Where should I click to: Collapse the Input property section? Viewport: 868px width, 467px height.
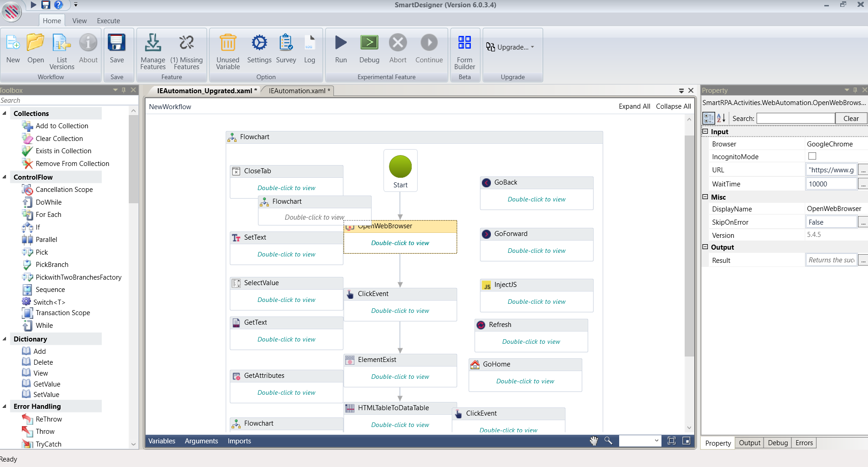(705, 131)
